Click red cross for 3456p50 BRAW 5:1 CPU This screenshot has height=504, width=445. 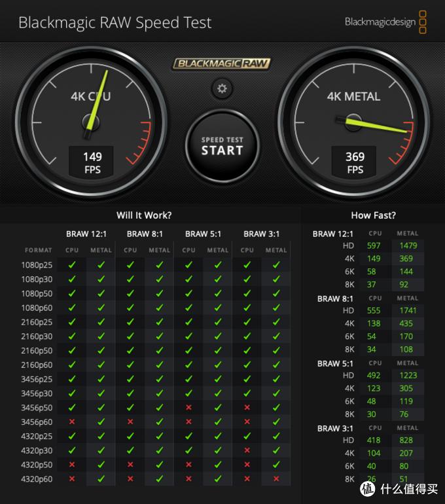click(188, 407)
